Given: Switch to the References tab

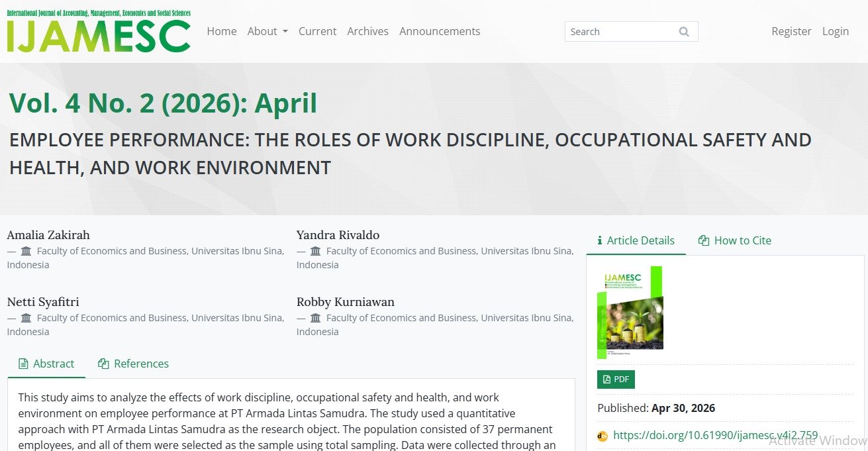Looking at the screenshot, I should [x=133, y=364].
